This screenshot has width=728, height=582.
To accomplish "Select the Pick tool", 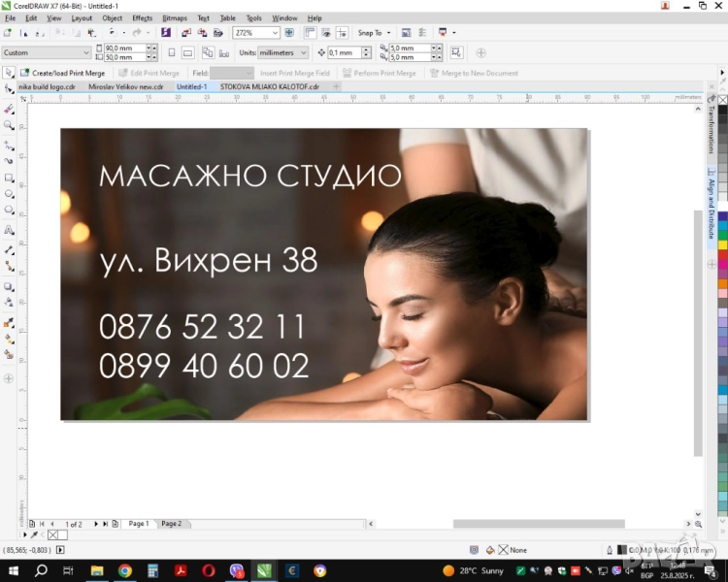I will coord(9,73).
